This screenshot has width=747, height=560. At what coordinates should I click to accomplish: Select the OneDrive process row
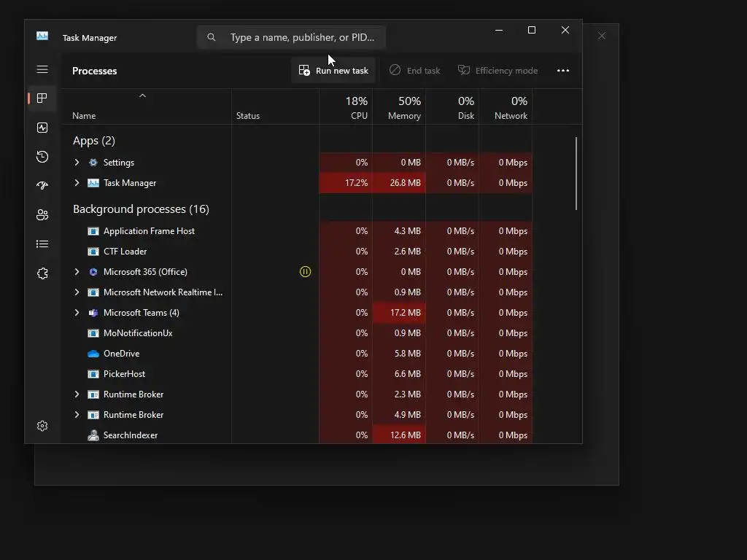click(296, 354)
